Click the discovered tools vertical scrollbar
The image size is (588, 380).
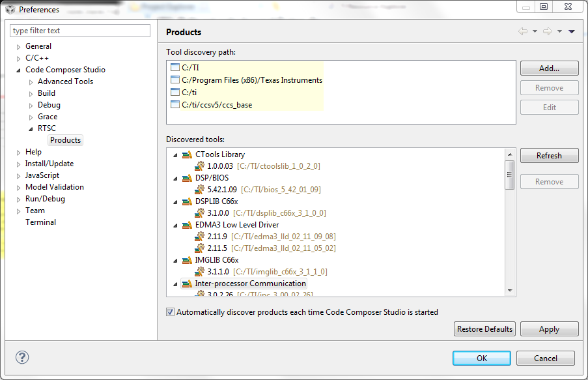tap(510, 175)
